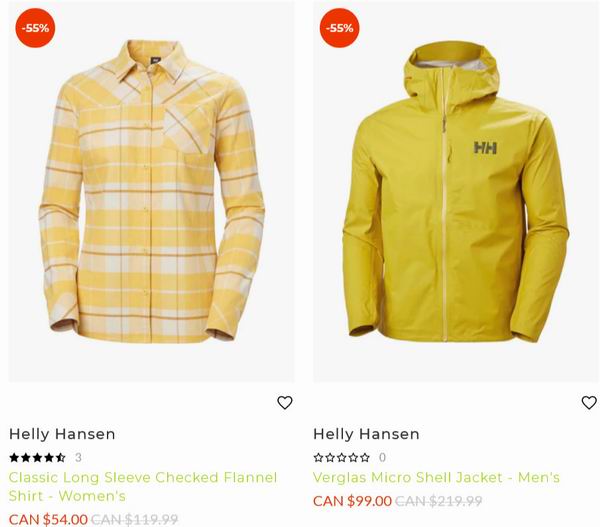Click the CAN $99.00 sale price
600x527 pixels.
[x=352, y=501]
